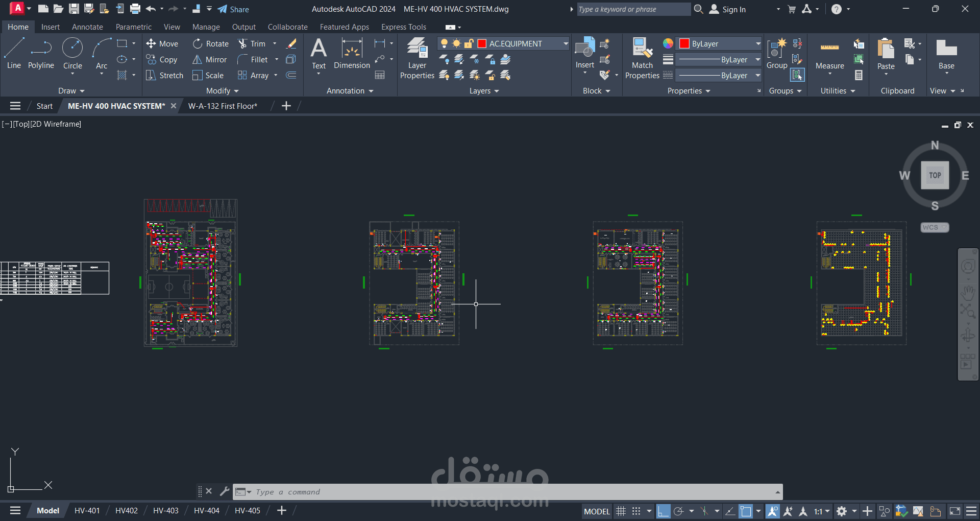Toggle snap mode dots in status bar
The width and height of the screenshot is (980, 521).
tap(636, 511)
